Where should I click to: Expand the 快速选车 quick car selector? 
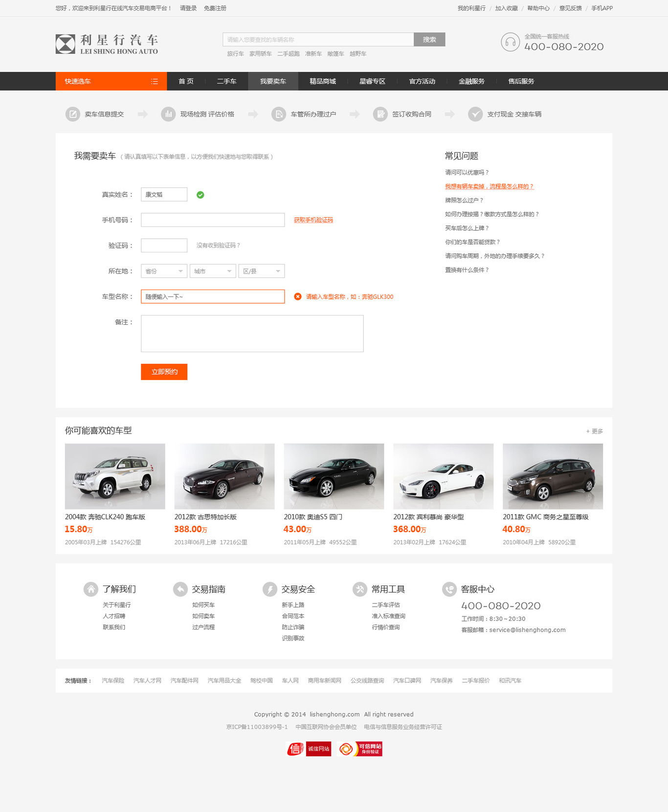(111, 81)
